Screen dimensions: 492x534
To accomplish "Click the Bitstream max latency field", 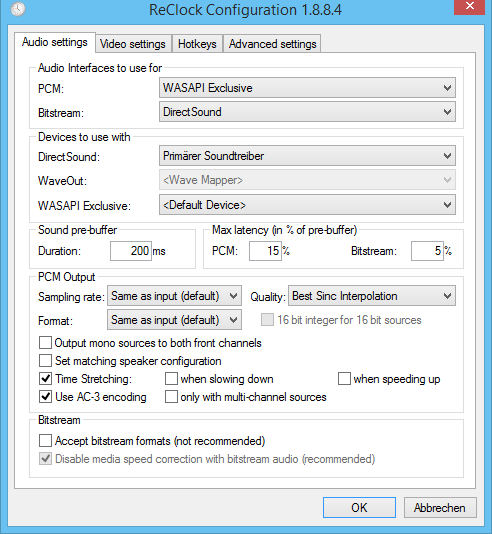I will [427, 251].
